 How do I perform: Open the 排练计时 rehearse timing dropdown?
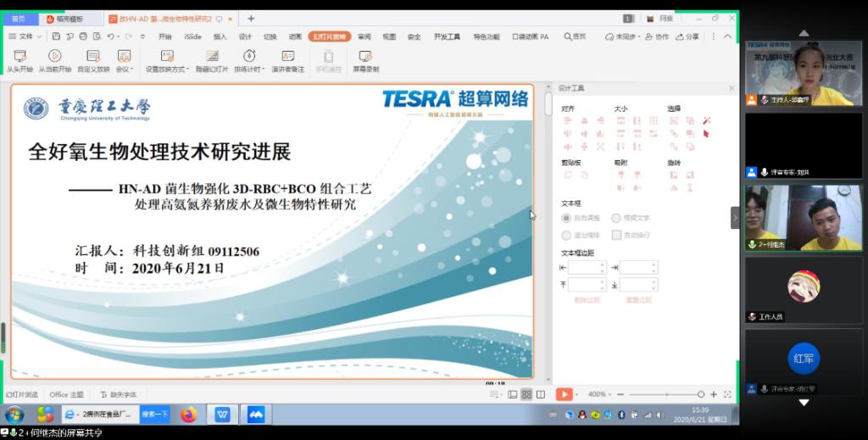click(x=249, y=61)
